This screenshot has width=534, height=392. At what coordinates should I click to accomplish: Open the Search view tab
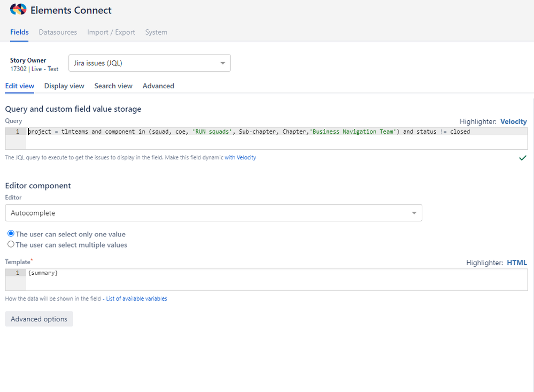click(x=113, y=86)
